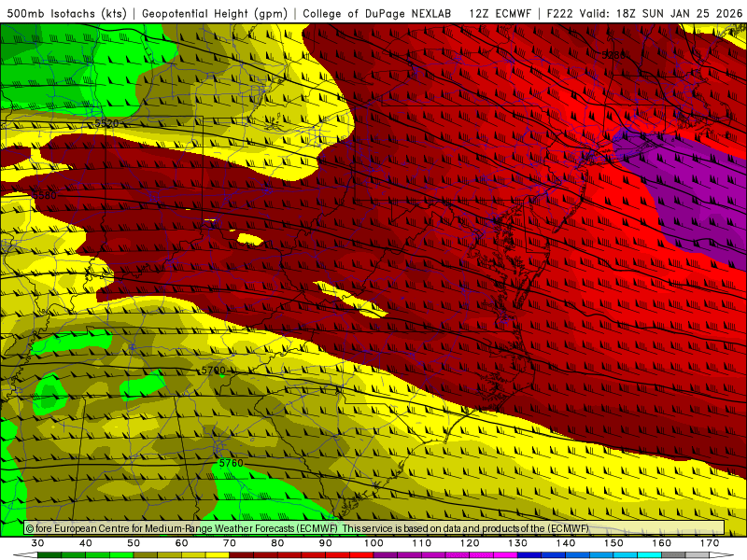Click the dark maroon swatch right of 70

[242, 555]
